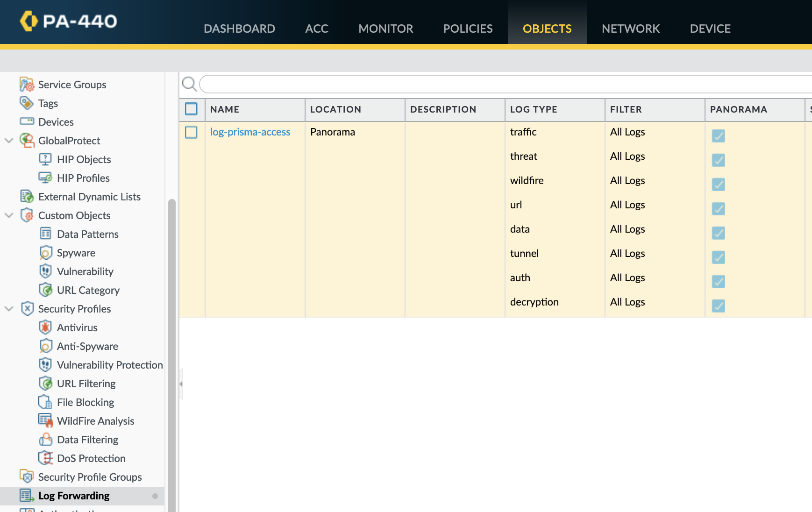Sort by the NAME column header
Image resolution: width=812 pixels, height=512 pixels.
tap(255, 109)
